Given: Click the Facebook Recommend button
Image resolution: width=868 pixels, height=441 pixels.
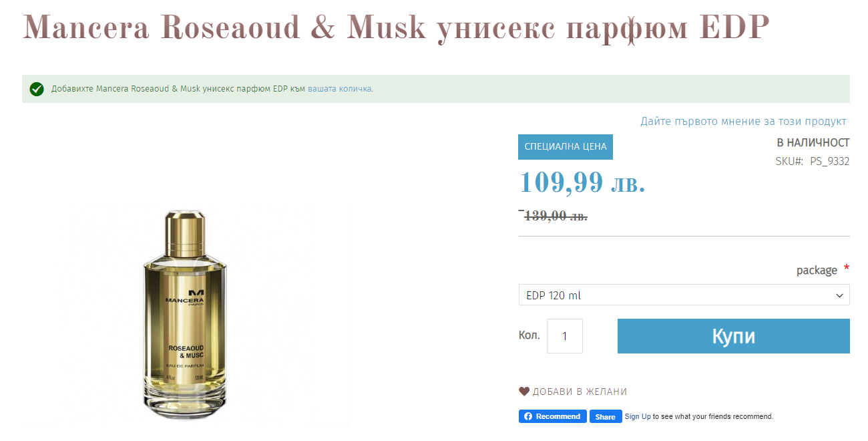Looking at the screenshot, I should (x=553, y=416).
